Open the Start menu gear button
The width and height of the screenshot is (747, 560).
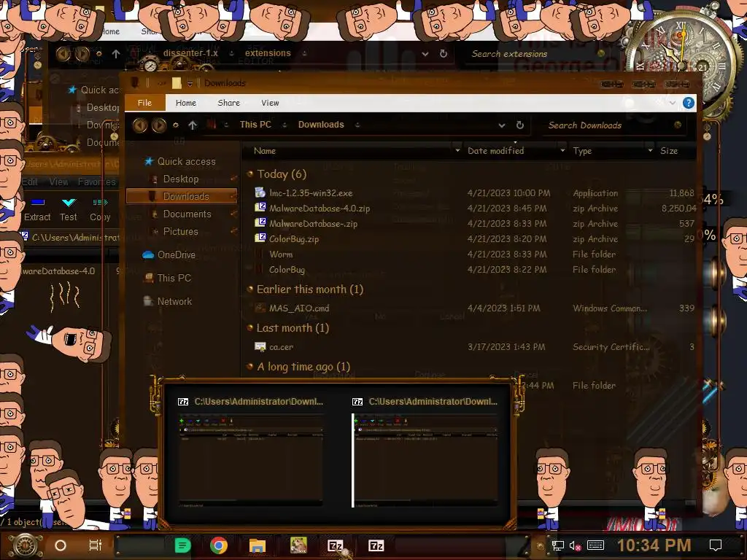click(26, 545)
